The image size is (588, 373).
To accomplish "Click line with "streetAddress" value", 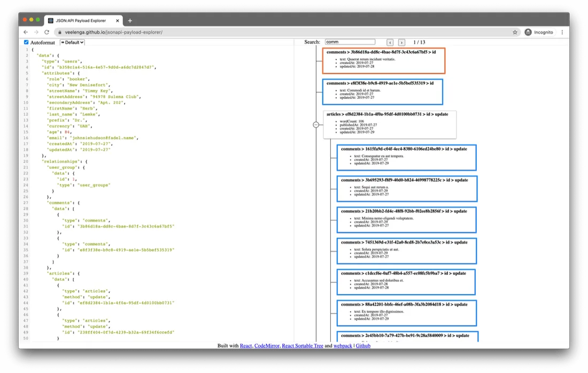I will [94, 97].
